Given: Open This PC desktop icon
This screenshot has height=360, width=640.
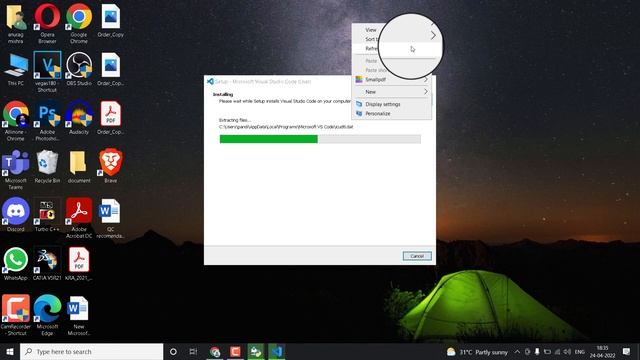Looking at the screenshot, I should click(x=16, y=69).
